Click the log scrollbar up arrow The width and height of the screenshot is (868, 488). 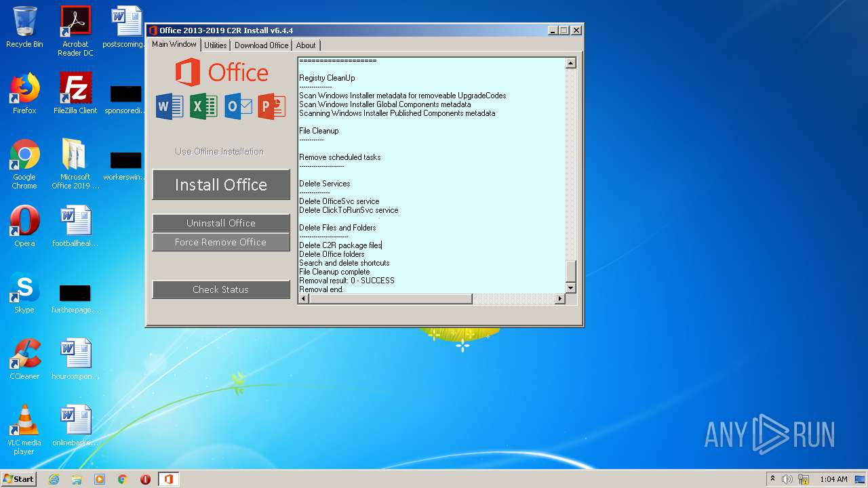pyautogui.click(x=570, y=63)
